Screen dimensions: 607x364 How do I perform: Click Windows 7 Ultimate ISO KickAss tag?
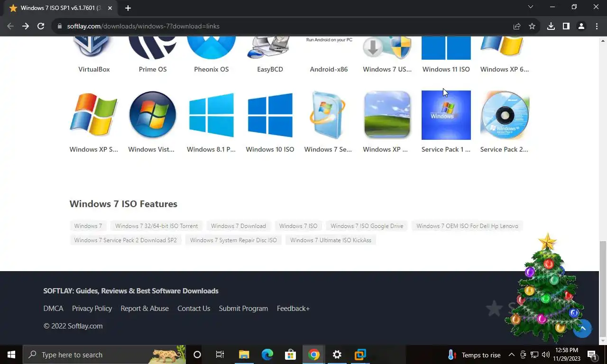tap(331, 240)
